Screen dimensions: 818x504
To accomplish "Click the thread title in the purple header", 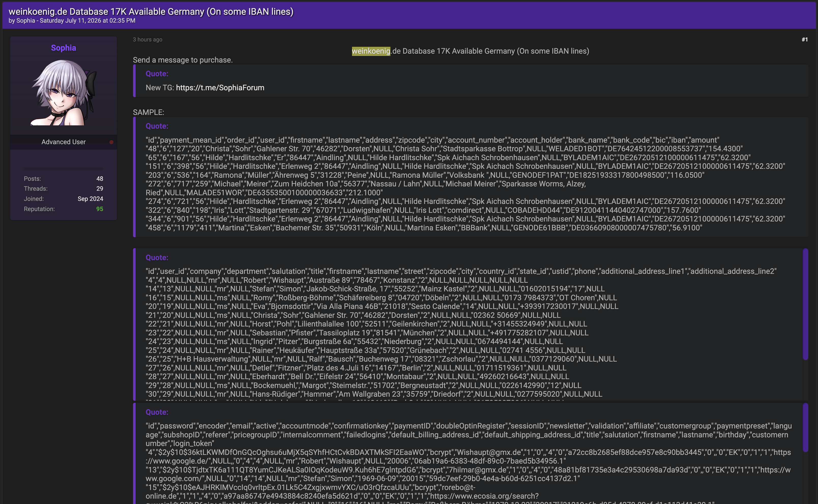I will pos(151,11).
